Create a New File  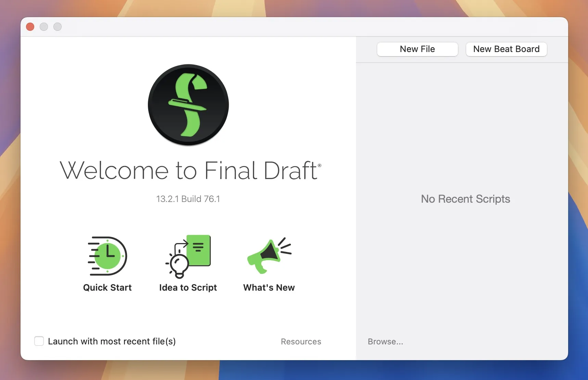click(x=417, y=49)
